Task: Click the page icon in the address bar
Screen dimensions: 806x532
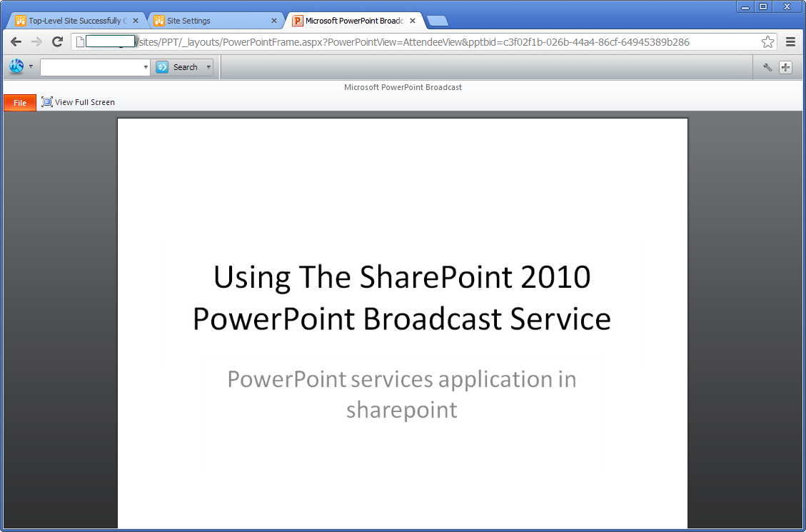Action: point(80,42)
